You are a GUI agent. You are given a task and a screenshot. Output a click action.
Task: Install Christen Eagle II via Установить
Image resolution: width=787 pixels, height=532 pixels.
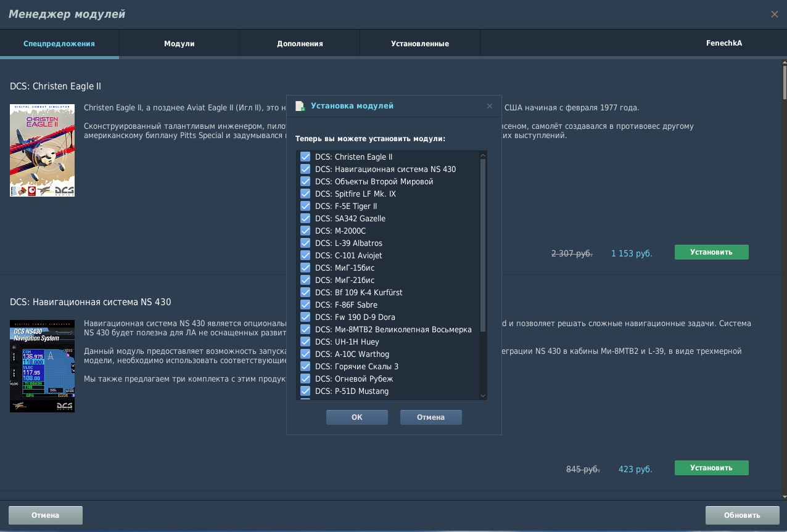tap(712, 252)
